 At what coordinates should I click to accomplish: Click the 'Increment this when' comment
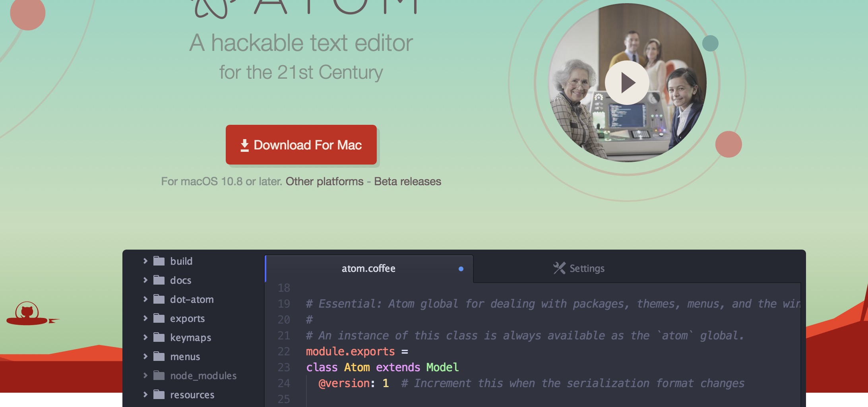click(573, 384)
